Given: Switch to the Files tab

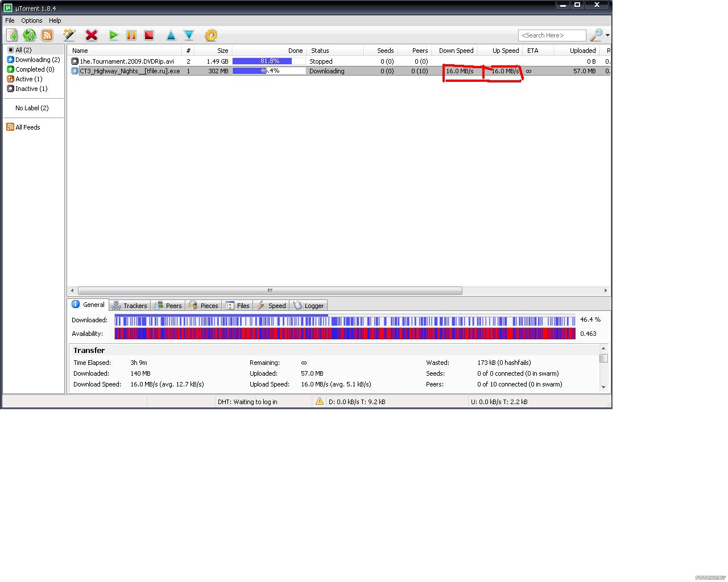Looking at the screenshot, I should 237,306.
